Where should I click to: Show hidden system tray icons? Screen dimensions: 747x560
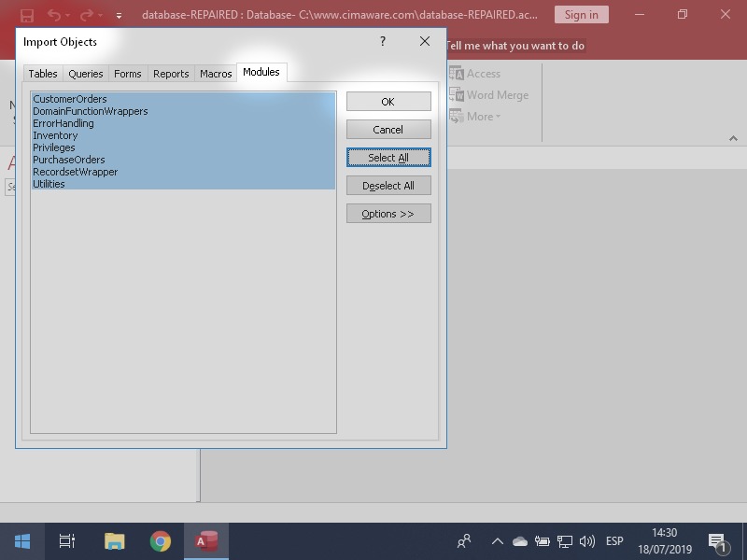click(497, 541)
